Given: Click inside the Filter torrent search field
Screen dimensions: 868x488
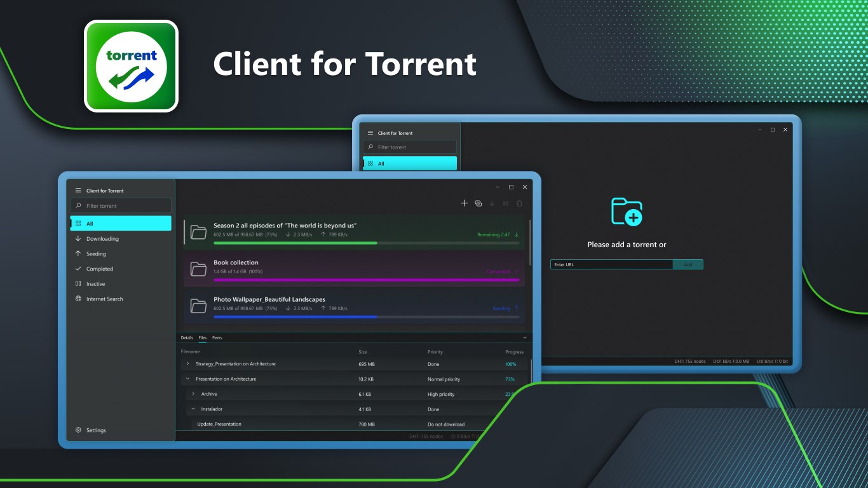Looking at the screenshot, I should tap(121, 205).
